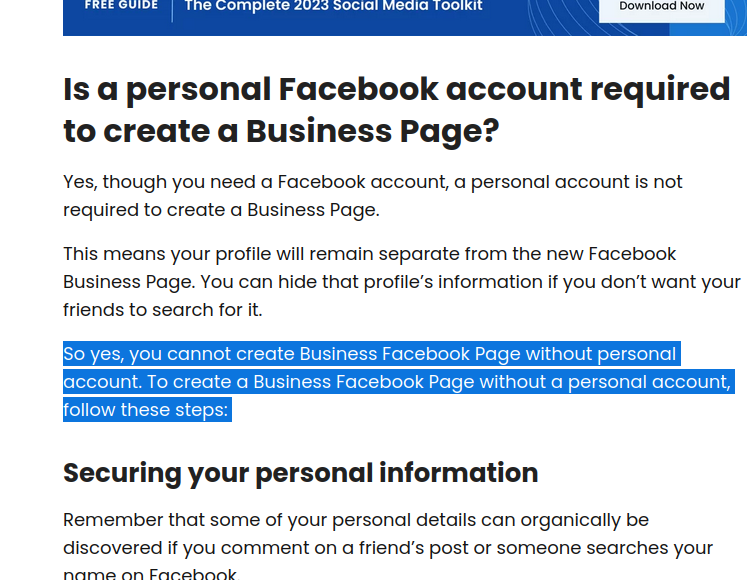Click highlighted line starting "account. To create a Business"
755x580 pixels.
point(397,382)
